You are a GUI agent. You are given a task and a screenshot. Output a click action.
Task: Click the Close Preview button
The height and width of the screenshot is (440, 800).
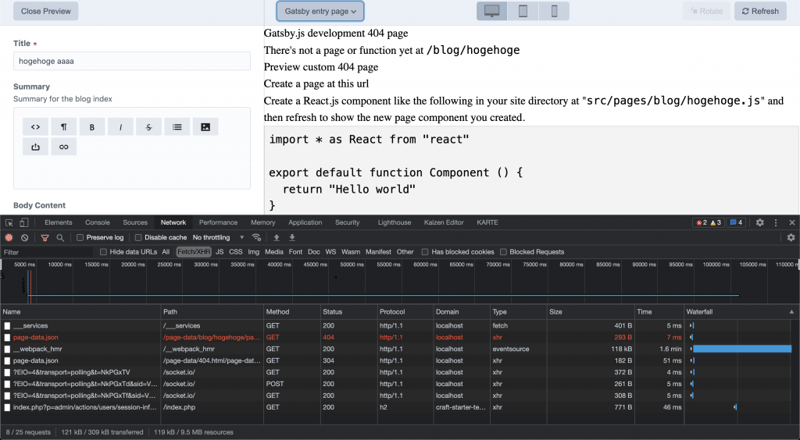tap(45, 11)
